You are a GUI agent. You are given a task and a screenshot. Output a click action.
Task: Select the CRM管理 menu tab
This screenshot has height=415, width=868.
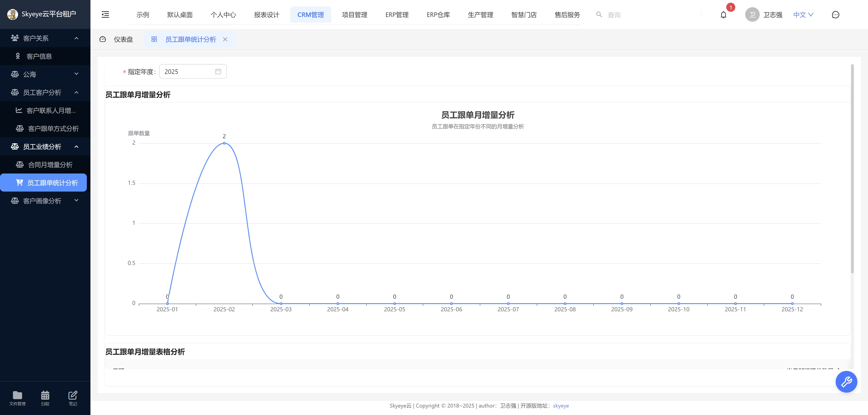(x=310, y=15)
